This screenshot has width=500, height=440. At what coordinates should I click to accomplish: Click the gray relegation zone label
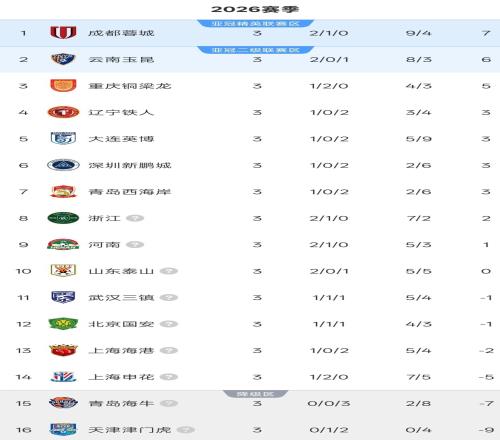(x=255, y=394)
